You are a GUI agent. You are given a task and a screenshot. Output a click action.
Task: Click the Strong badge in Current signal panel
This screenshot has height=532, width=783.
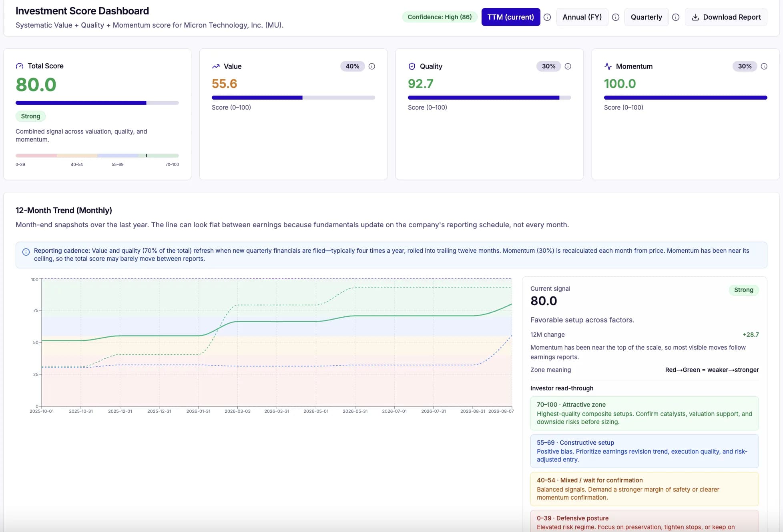[x=743, y=290]
